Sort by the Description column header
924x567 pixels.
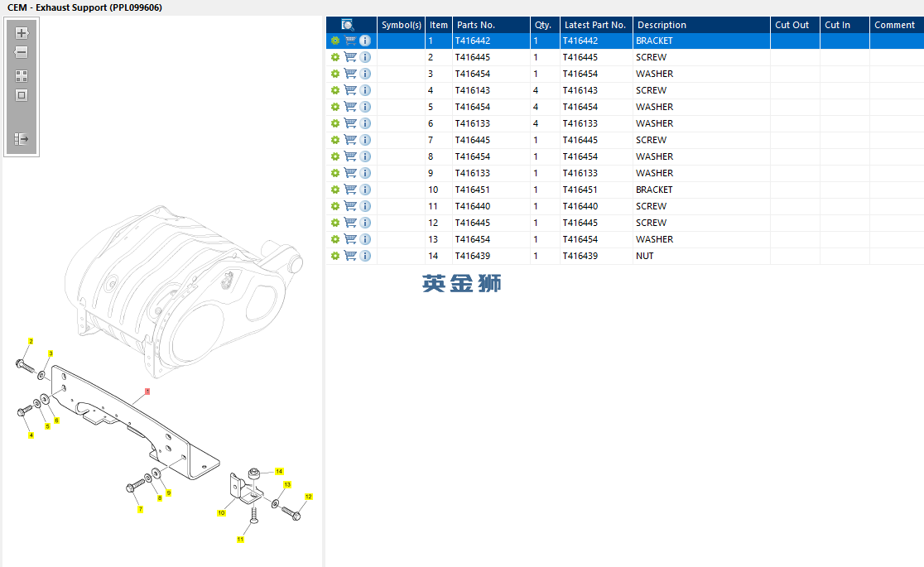662,25
